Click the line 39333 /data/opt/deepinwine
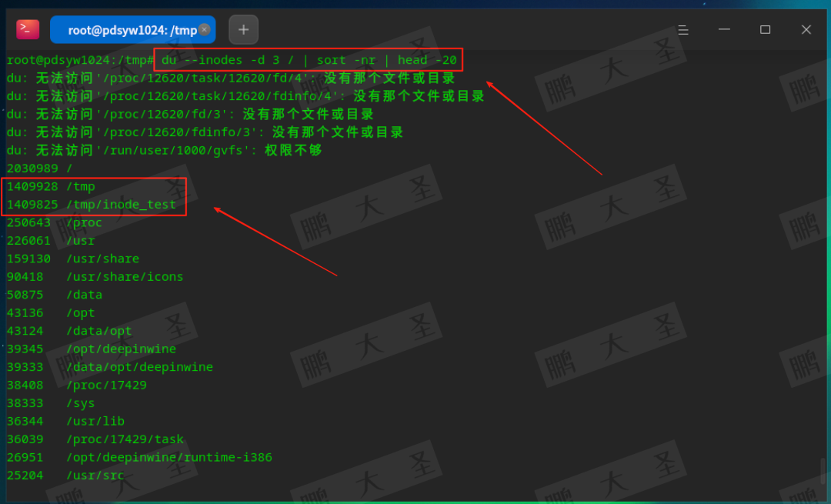 pos(110,367)
